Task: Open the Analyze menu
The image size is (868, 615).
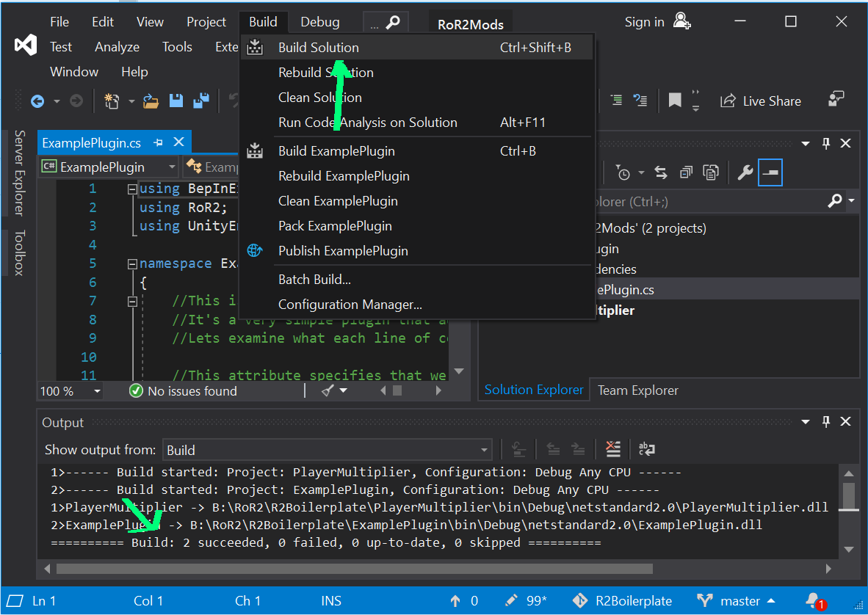Action: (x=117, y=47)
